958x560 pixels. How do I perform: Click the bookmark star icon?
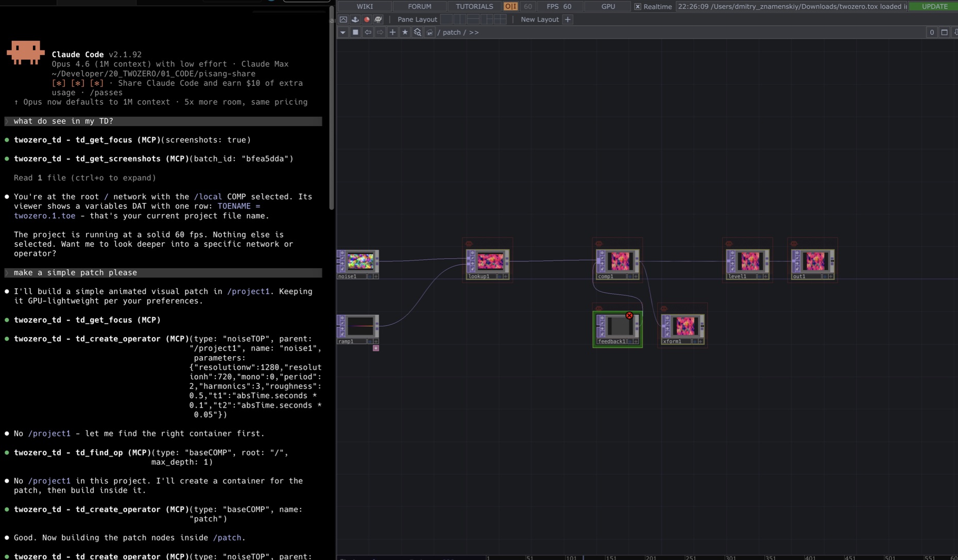pyautogui.click(x=405, y=32)
